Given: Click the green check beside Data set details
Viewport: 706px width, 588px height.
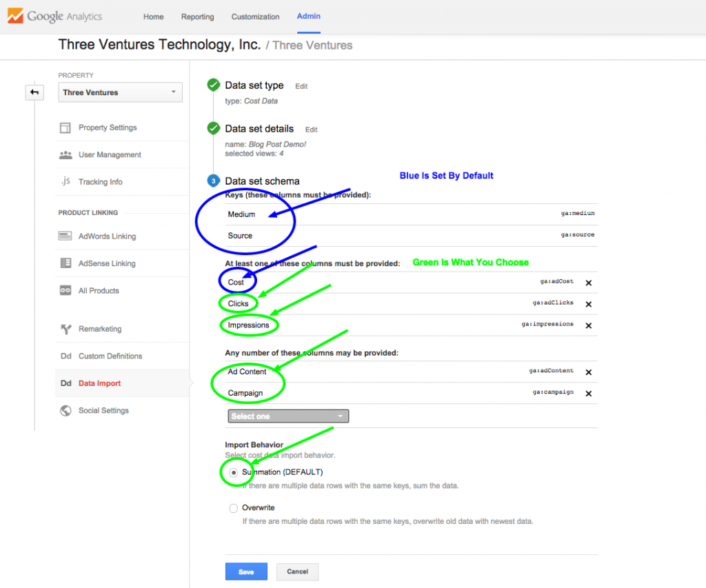Looking at the screenshot, I should point(214,128).
